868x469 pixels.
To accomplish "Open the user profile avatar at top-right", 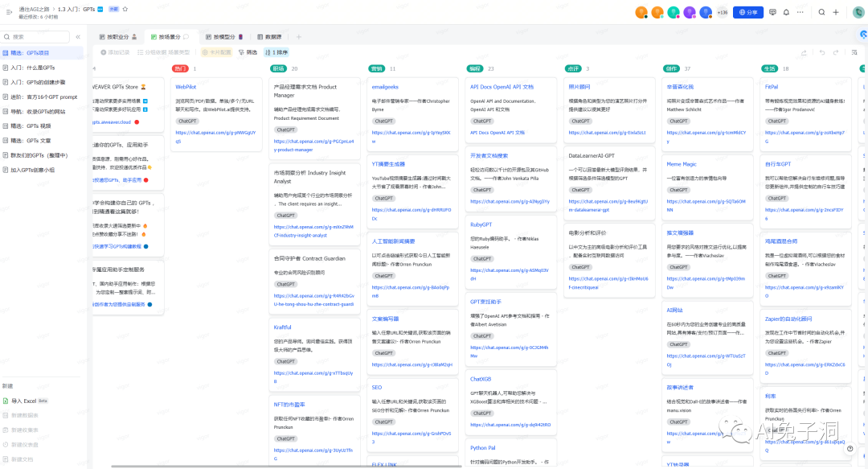I will click(x=858, y=12).
